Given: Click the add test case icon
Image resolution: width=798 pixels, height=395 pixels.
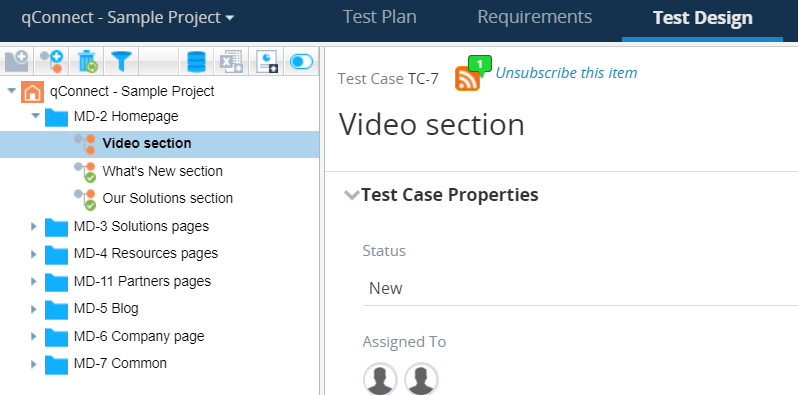Looking at the screenshot, I should coord(51,61).
